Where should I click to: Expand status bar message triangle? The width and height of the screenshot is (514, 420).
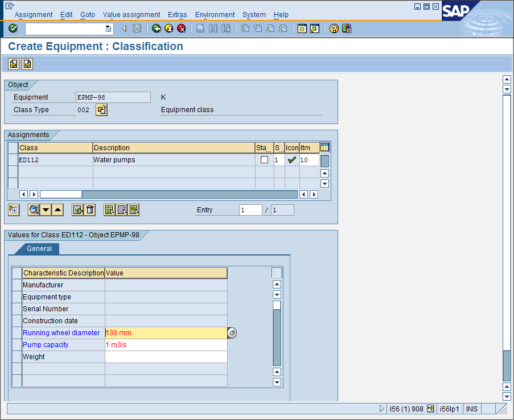(381, 409)
